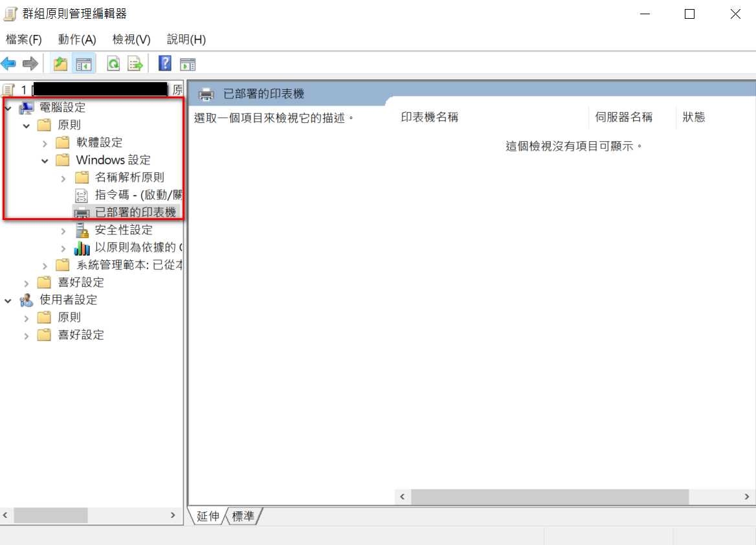Viewport: 756px width, 545px height.
Task: Expand the 軟體設定 folder node
Action: point(45,142)
